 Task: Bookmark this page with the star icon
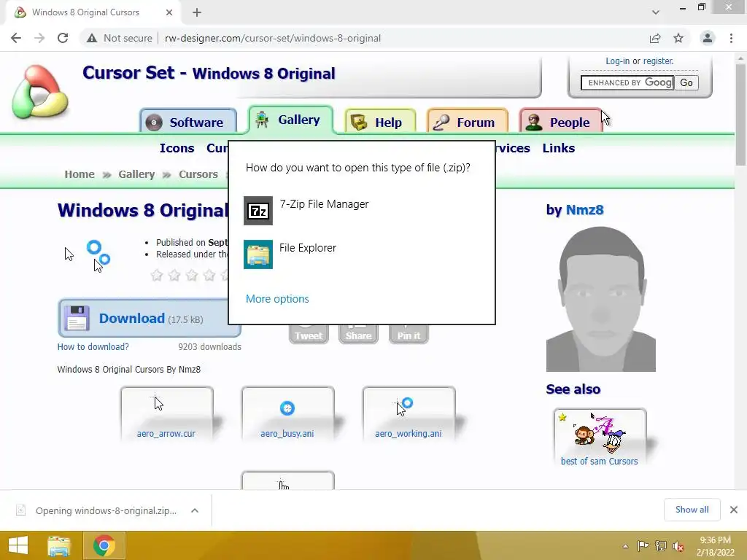(678, 38)
